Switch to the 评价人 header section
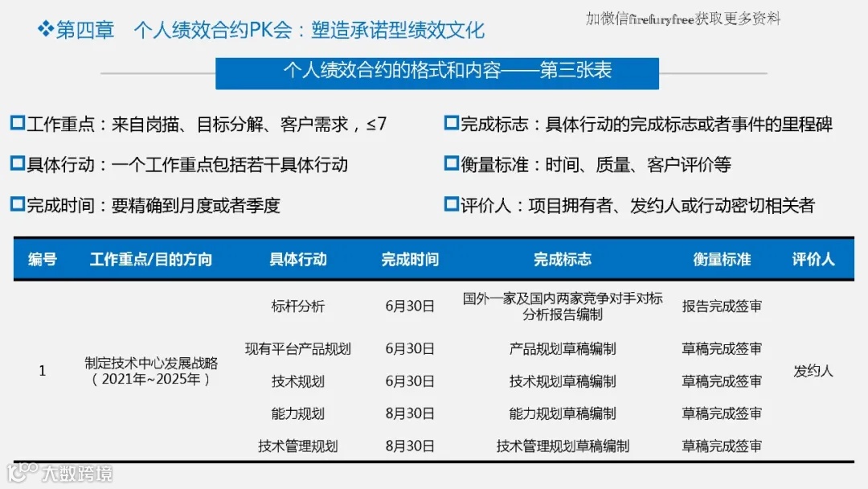Viewport: 868px width, 489px height. (813, 259)
